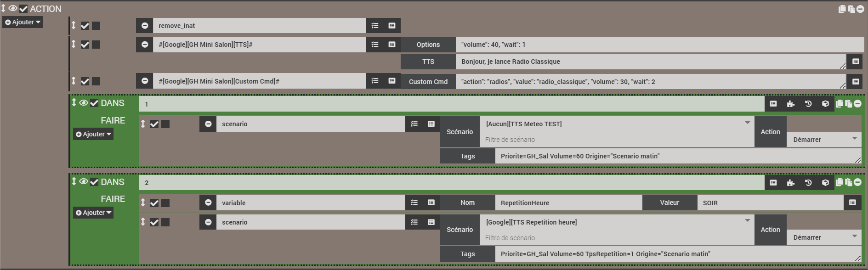The height and width of the screenshot is (270, 868).
Task: Click the history clock icon in the DANS 2 row
Action: (808, 183)
